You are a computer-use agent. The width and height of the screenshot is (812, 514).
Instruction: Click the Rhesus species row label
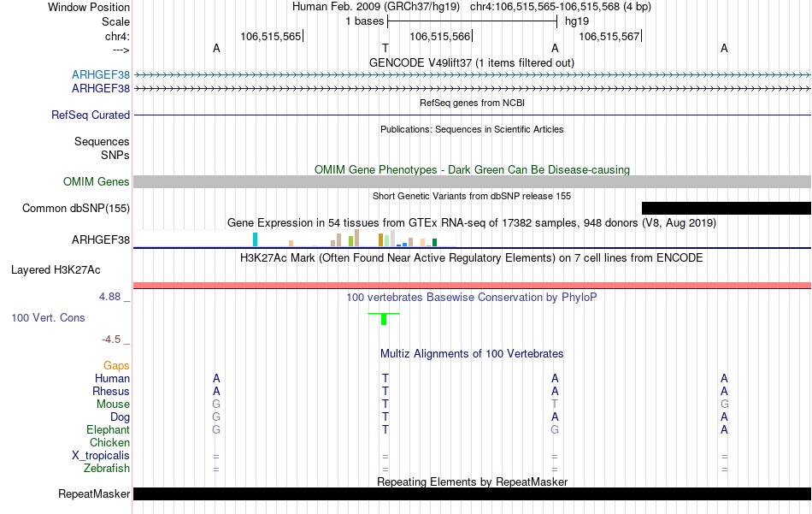pos(111,392)
